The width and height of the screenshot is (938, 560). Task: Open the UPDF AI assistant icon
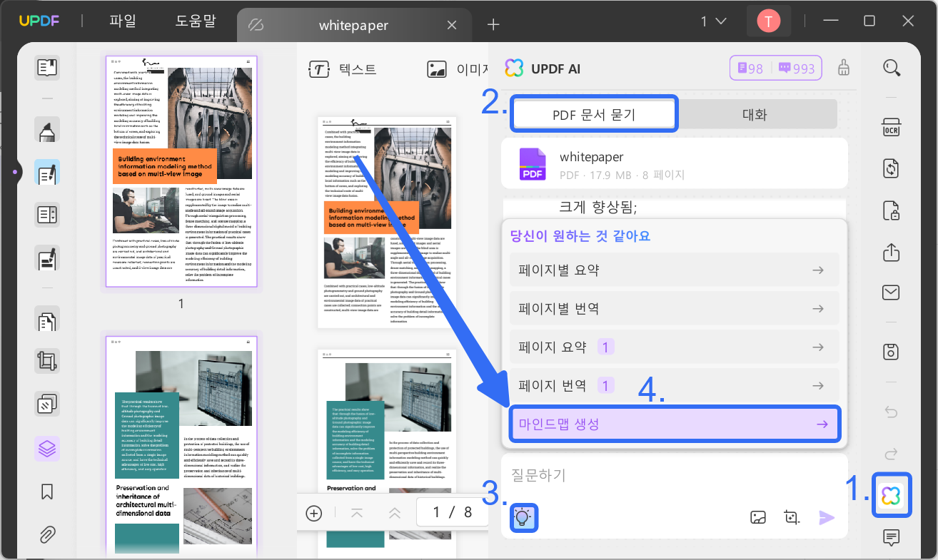pyautogui.click(x=891, y=495)
